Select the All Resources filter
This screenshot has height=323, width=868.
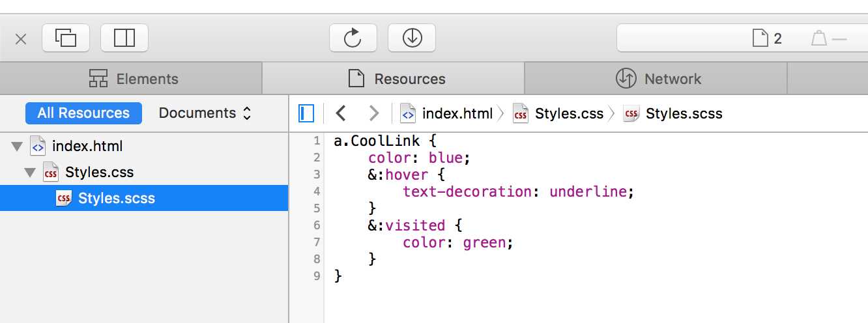point(83,113)
